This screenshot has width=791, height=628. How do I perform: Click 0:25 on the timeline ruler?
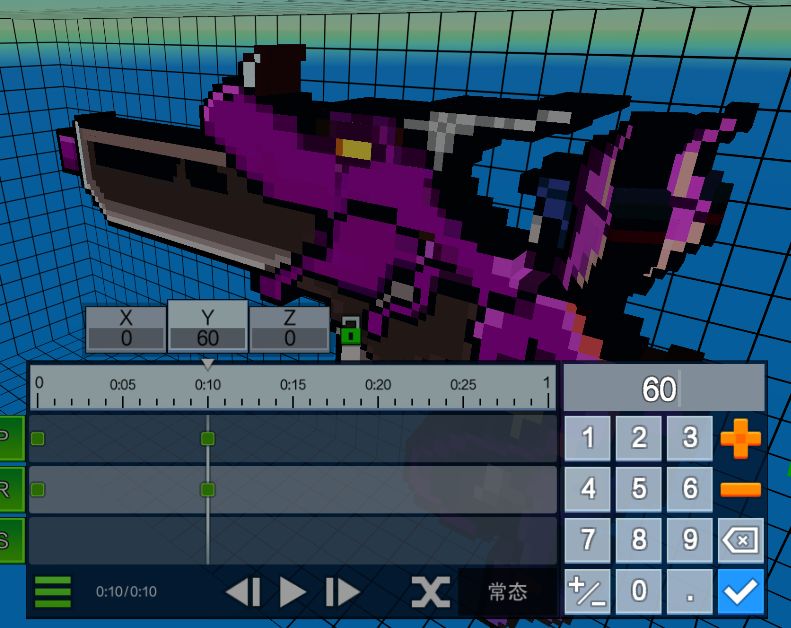463,385
